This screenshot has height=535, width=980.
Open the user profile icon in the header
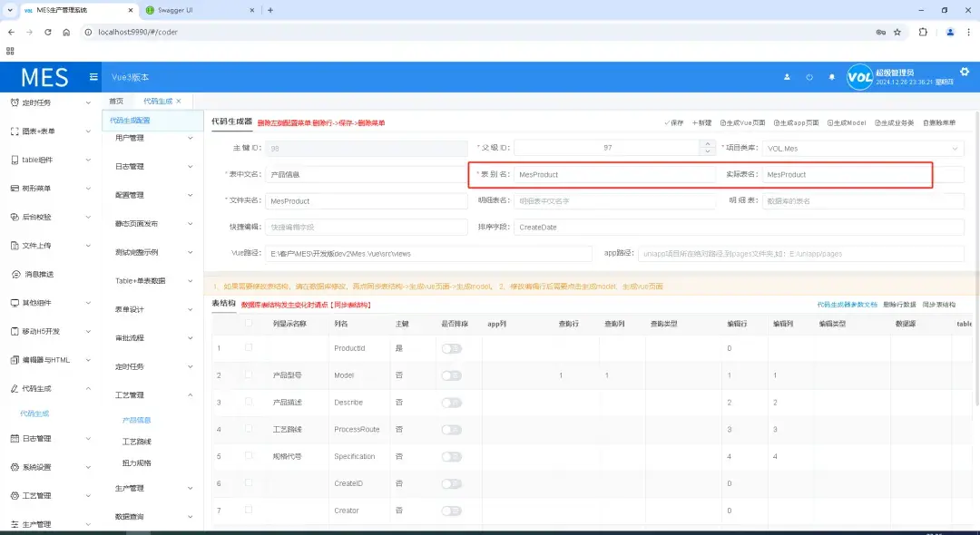point(788,77)
